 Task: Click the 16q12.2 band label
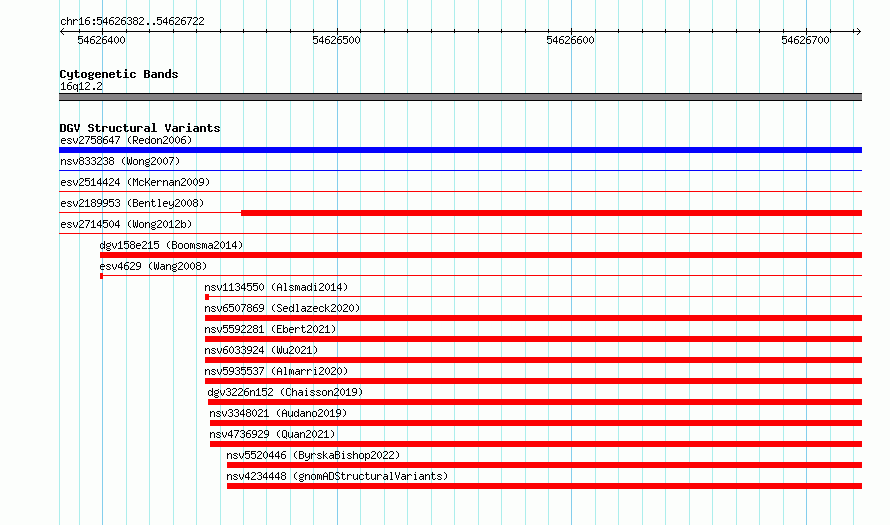click(x=81, y=86)
